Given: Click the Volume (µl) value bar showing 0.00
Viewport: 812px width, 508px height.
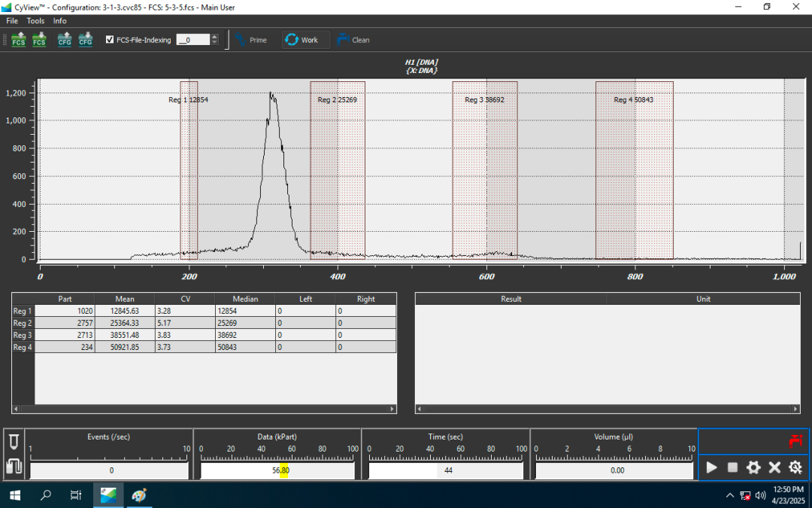Looking at the screenshot, I should [x=614, y=470].
